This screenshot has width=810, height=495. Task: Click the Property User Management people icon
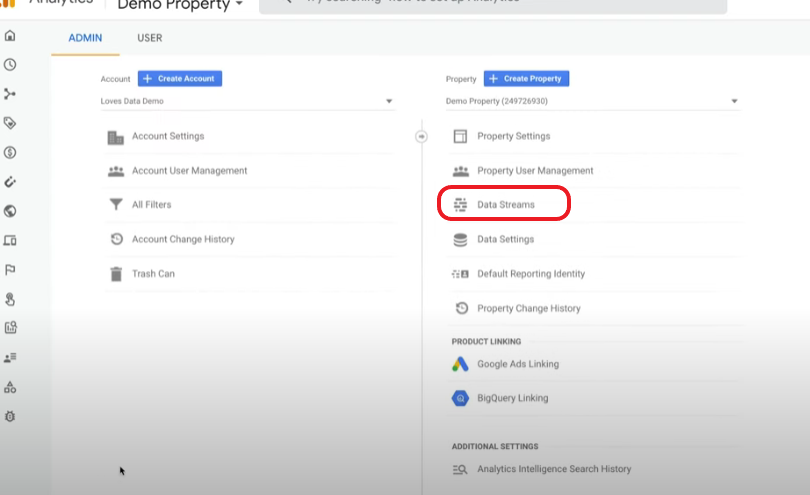coord(461,171)
